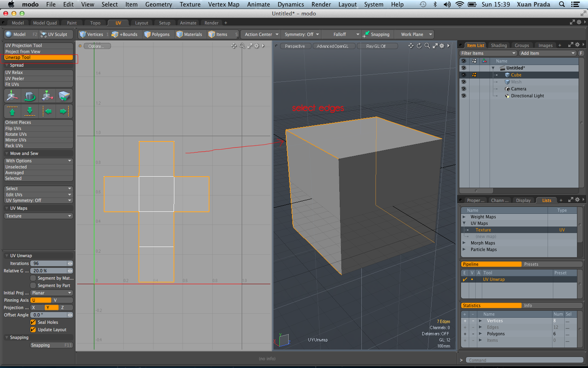Viewport: 588px width, 368px height.
Task: Click the 3D viewport rotate icon
Action: (419, 46)
